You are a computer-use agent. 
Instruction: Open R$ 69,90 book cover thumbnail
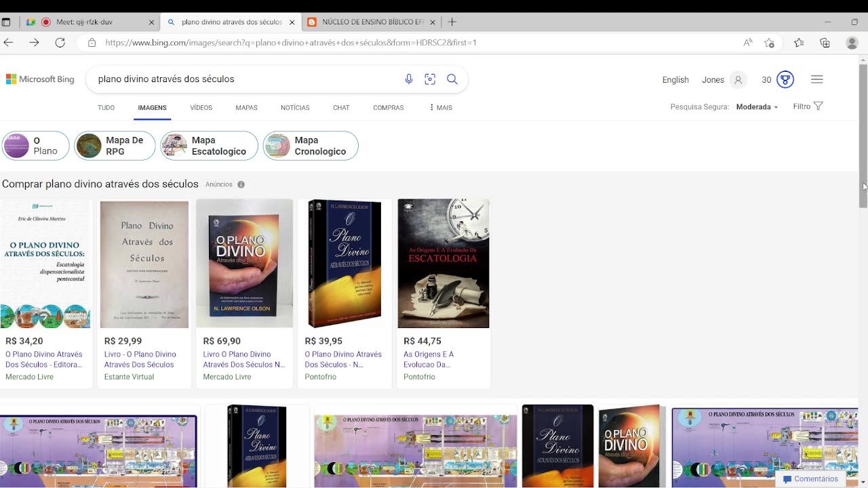(x=244, y=264)
